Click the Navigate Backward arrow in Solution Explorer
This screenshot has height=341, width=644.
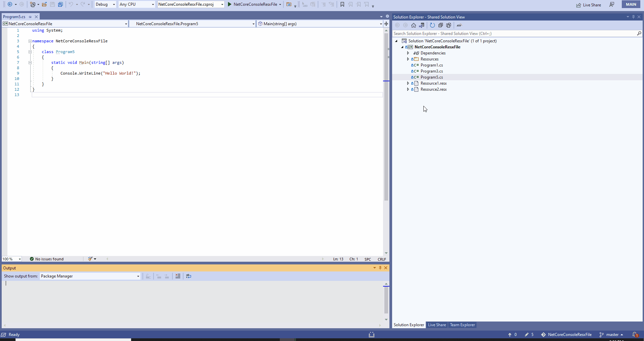[397, 25]
